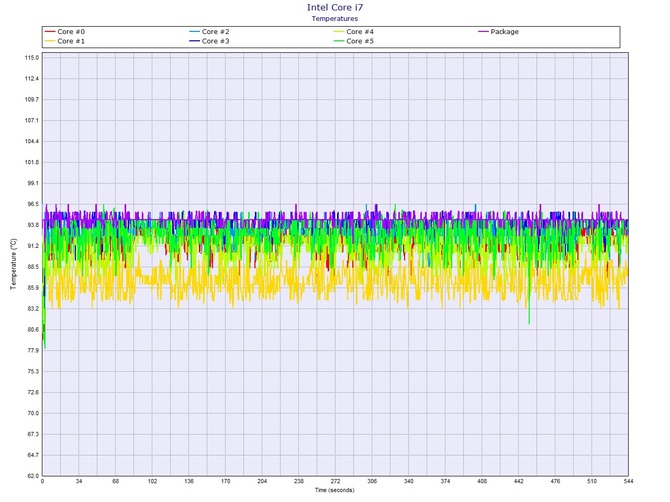Click the 136 tick on time axis
This screenshot has width=670, height=502.
(189, 481)
